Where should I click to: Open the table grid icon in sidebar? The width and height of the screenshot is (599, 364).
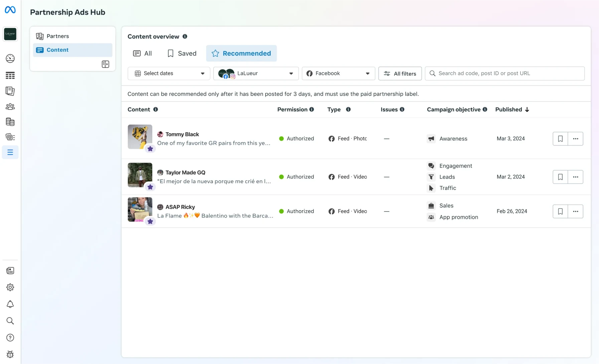[10, 75]
